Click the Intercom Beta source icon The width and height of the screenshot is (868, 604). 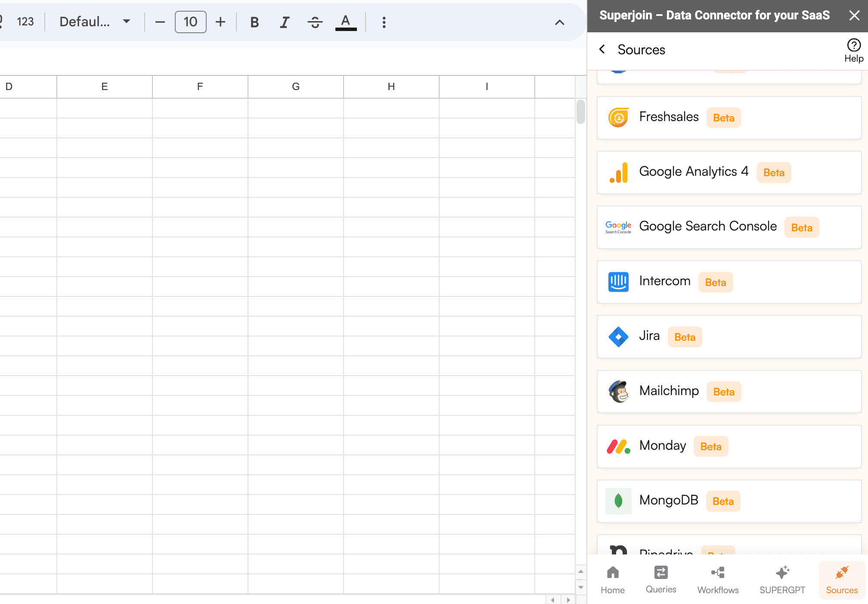click(x=618, y=282)
